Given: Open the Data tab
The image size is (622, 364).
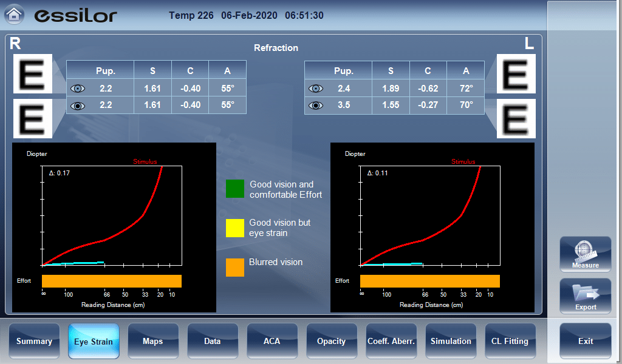Looking at the screenshot, I should pyautogui.click(x=213, y=341).
